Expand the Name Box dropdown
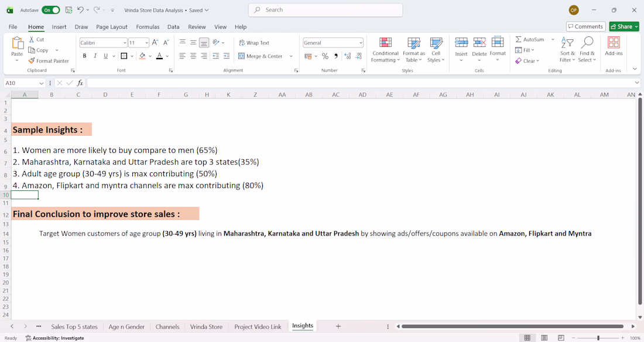Screen dimensions: 644x342 (x=41, y=83)
